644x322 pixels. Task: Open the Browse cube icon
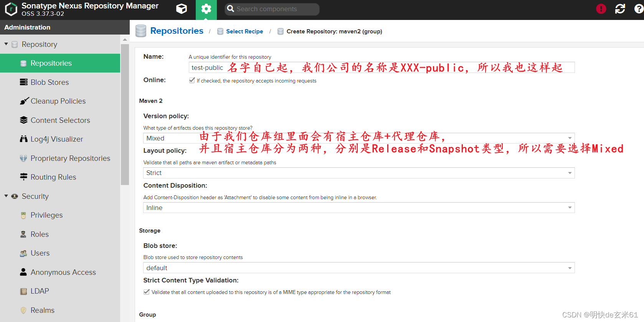[x=182, y=9]
